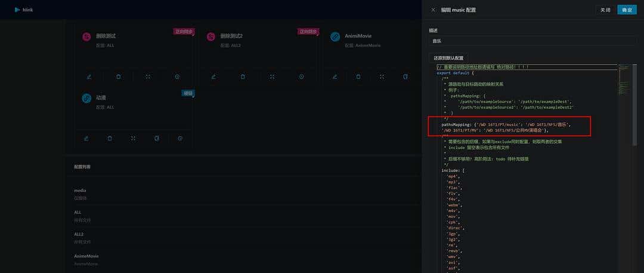The image size is (644, 273).
Task: Place cursor on the '/WD 16T1/PT/MV' mapping line
Action: (x=495, y=130)
